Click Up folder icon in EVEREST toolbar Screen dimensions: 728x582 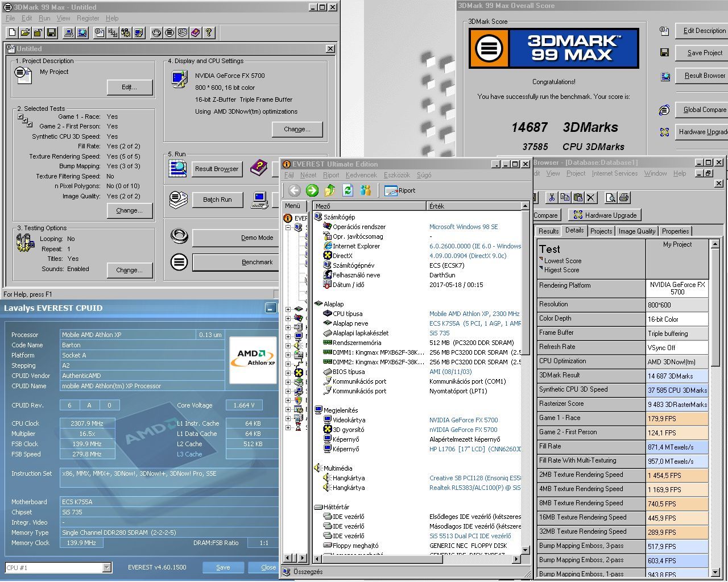tap(330, 190)
